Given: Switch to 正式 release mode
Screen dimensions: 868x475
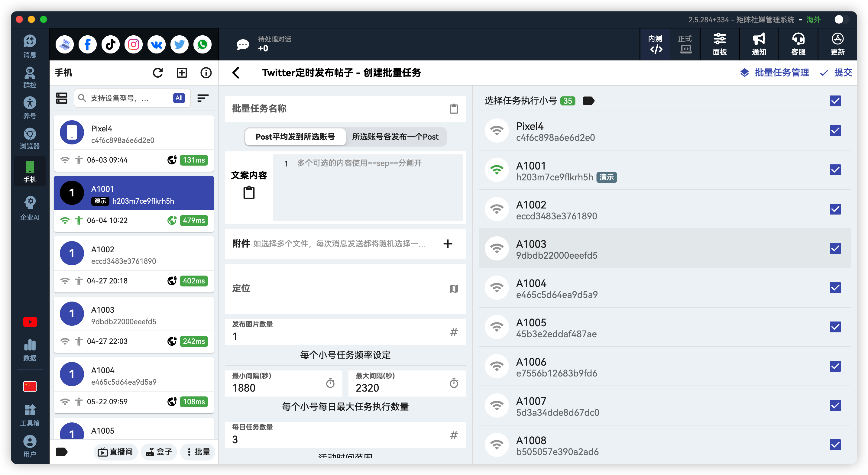Looking at the screenshot, I should tap(685, 44).
